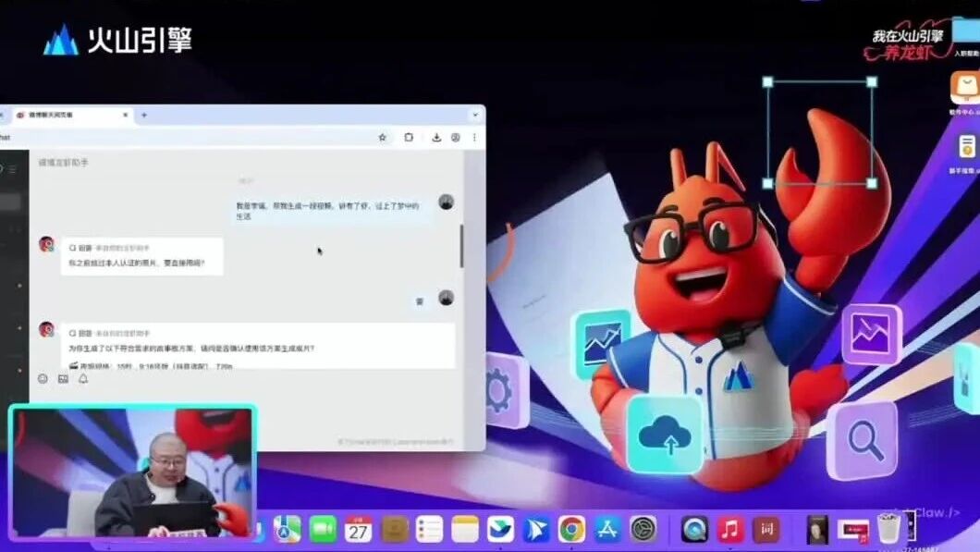This screenshot has height=552, width=980.
Task: Open the Chrome extensions puzzle icon
Action: (409, 138)
